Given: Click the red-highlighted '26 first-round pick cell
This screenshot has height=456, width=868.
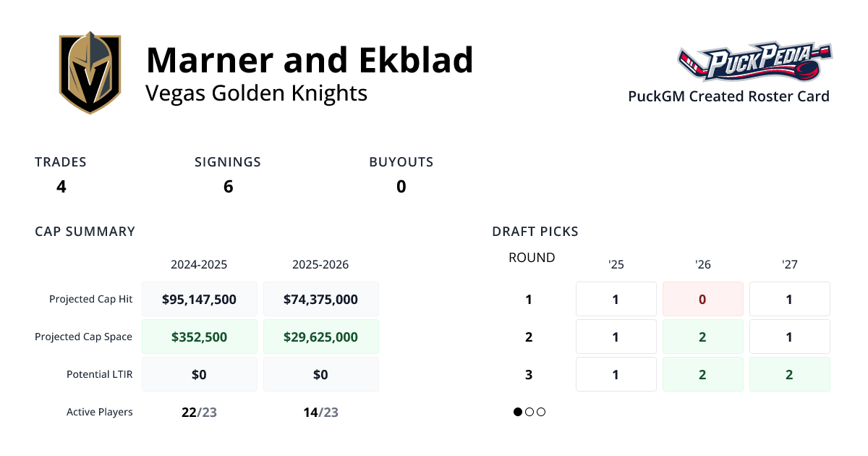Looking at the screenshot, I should click(x=702, y=299).
